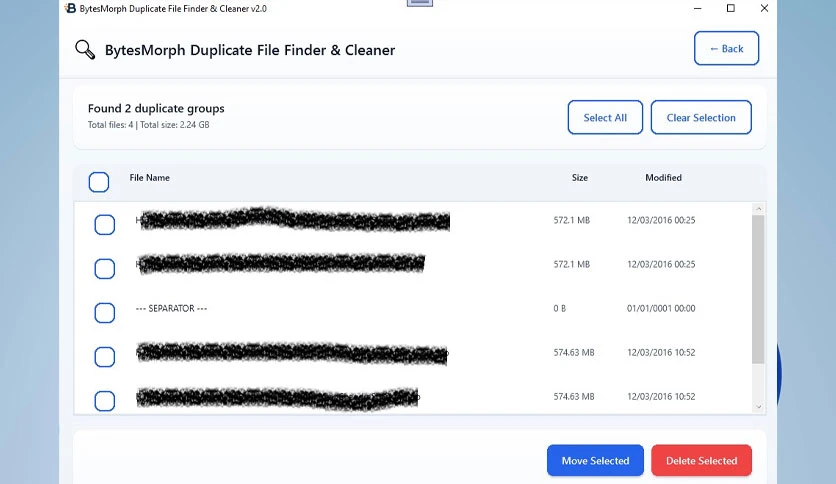Check the first 574.63 MB file row checkbox
The width and height of the screenshot is (836, 484).
104,357
